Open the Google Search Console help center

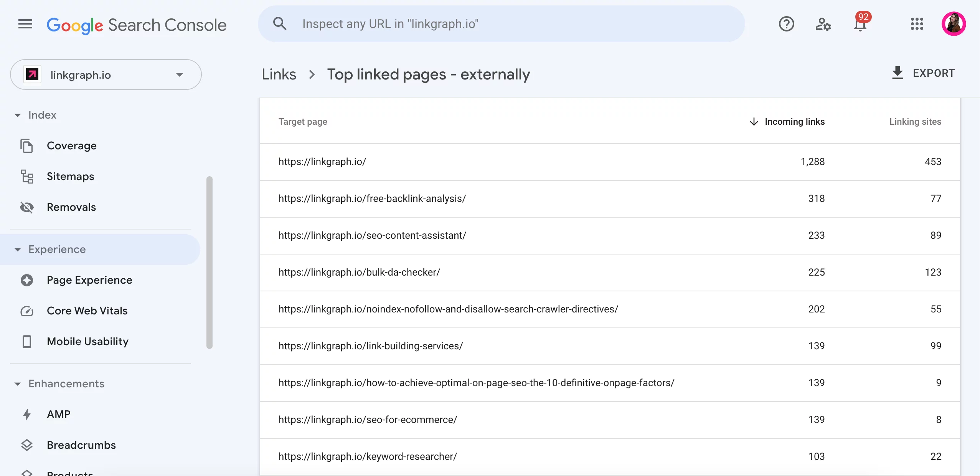785,25
